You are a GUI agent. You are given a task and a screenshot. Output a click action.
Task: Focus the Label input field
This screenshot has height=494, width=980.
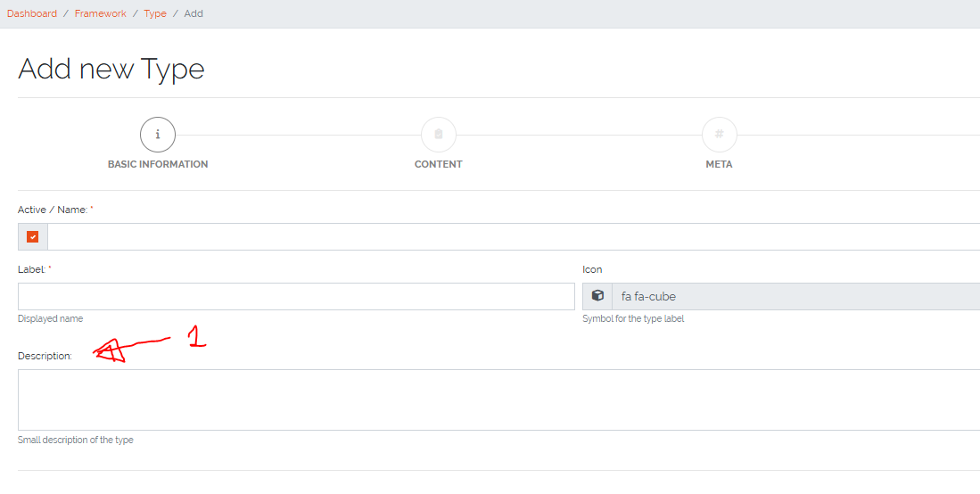click(296, 296)
